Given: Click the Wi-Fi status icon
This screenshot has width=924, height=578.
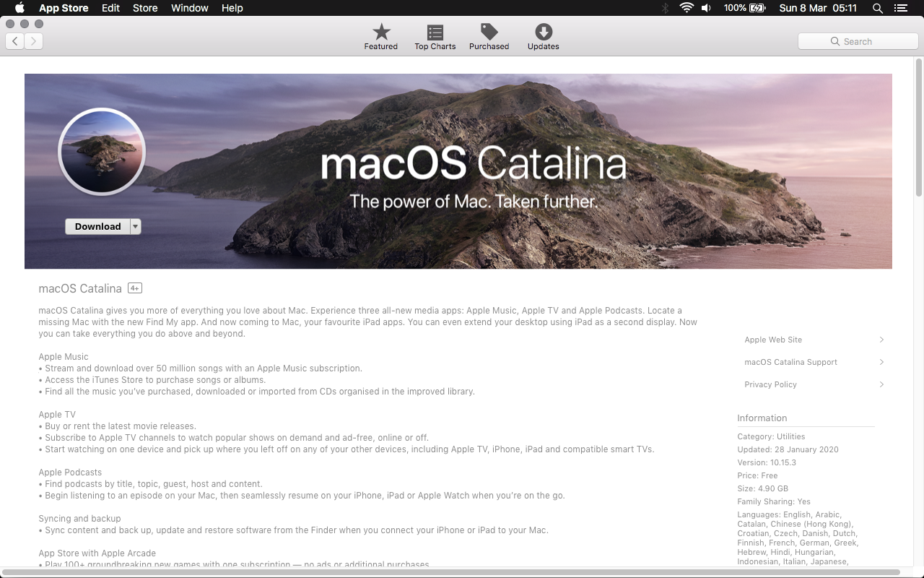Looking at the screenshot, I should coord(686,8).
